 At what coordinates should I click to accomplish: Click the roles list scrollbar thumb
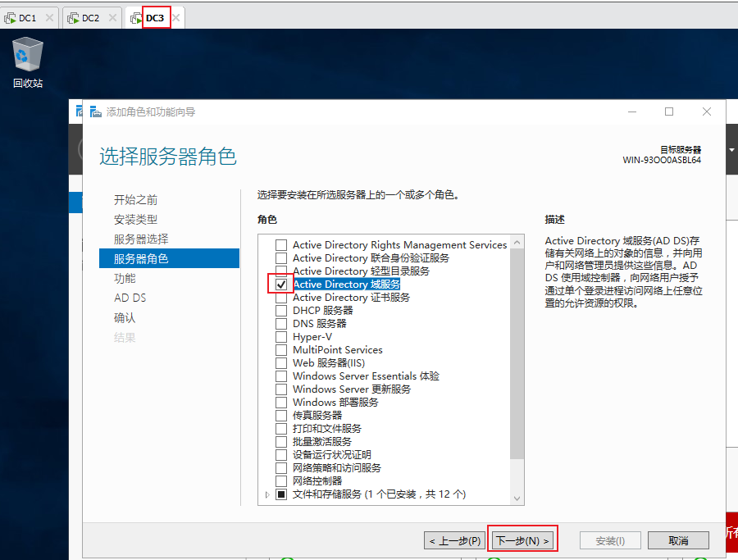[x=517, y=354]
